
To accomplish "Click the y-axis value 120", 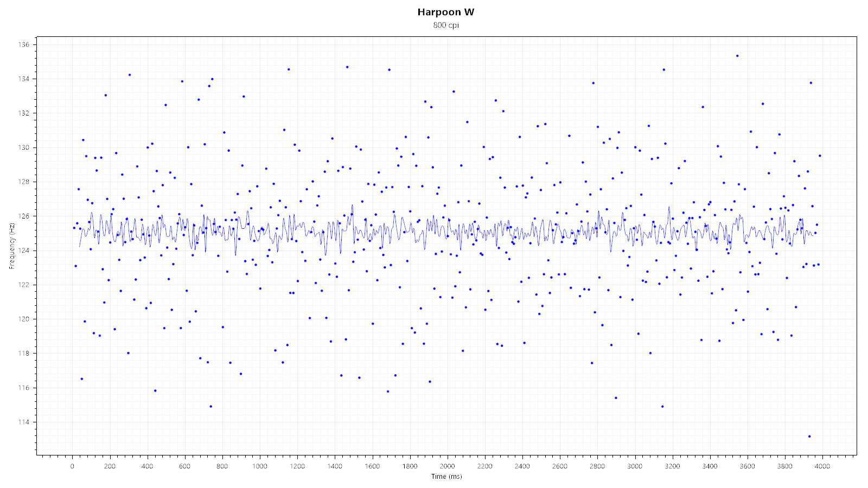I will pyautogui.click(x=24, y=319).
